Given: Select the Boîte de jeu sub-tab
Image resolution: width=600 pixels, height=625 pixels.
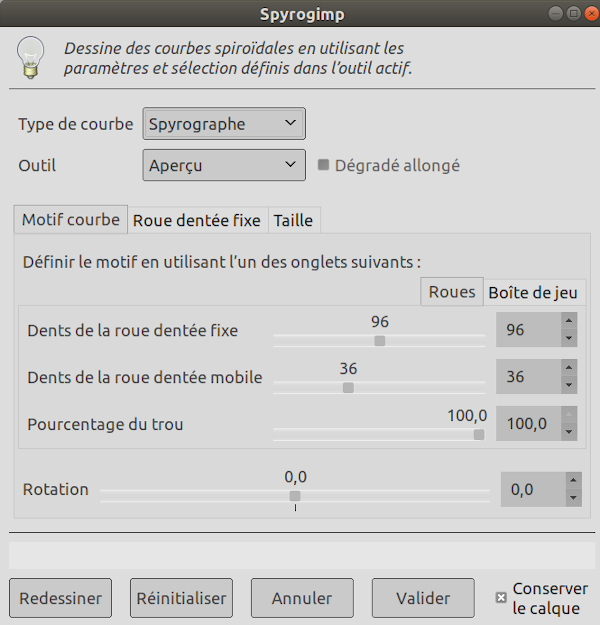Looking at the screenshot, I should (533, 293).
